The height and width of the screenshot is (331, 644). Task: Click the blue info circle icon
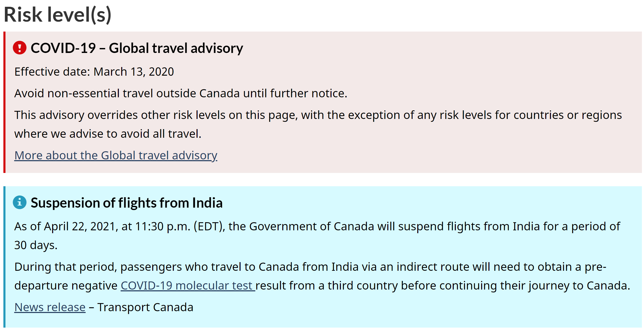tap(20, 202)
